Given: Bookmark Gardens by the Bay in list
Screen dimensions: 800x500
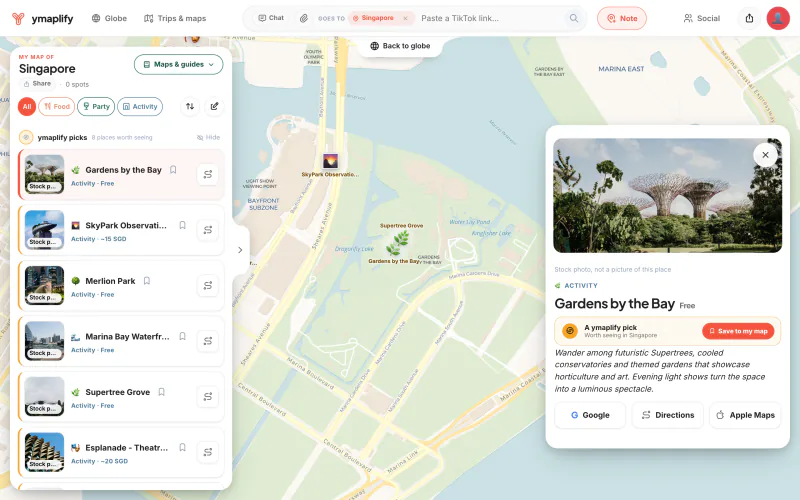Looking at the screenshot, I should point(173,170).
